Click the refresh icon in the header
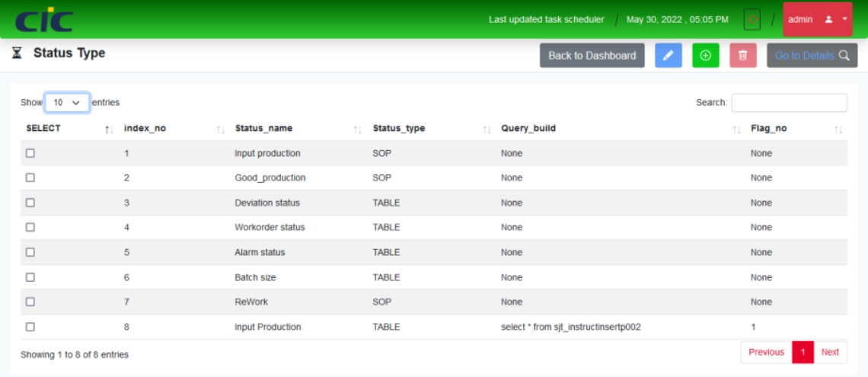 (752, 20)
